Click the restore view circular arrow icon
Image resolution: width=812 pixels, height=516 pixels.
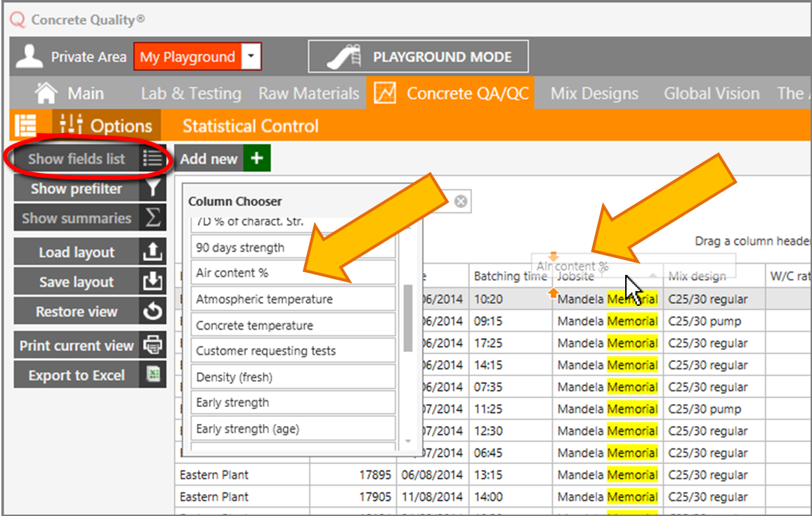point(152,311)
